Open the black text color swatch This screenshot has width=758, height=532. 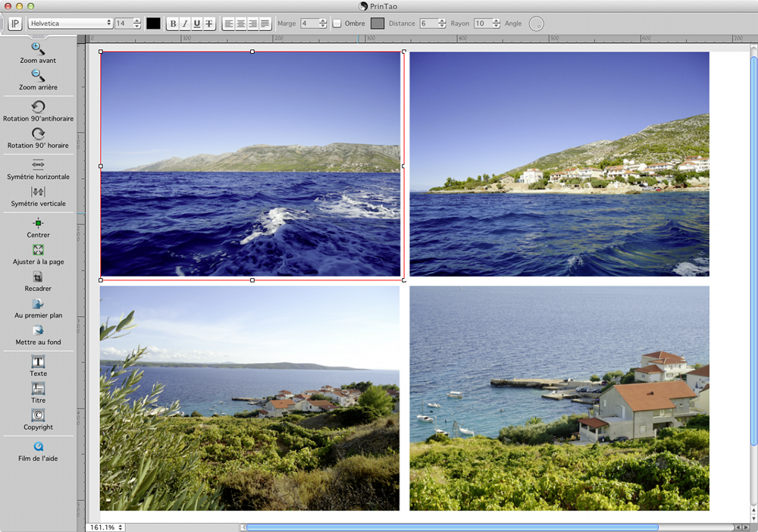coord(153,23)
